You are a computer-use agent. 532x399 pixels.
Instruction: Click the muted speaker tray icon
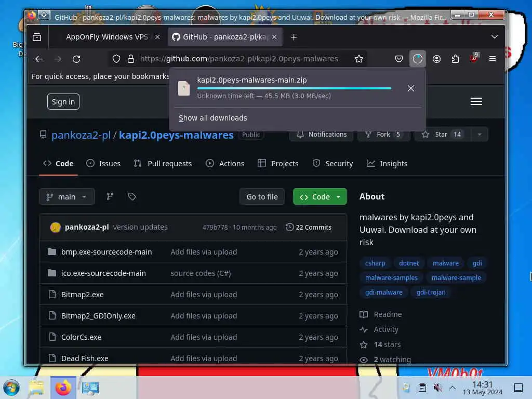(x=437, y=388)
